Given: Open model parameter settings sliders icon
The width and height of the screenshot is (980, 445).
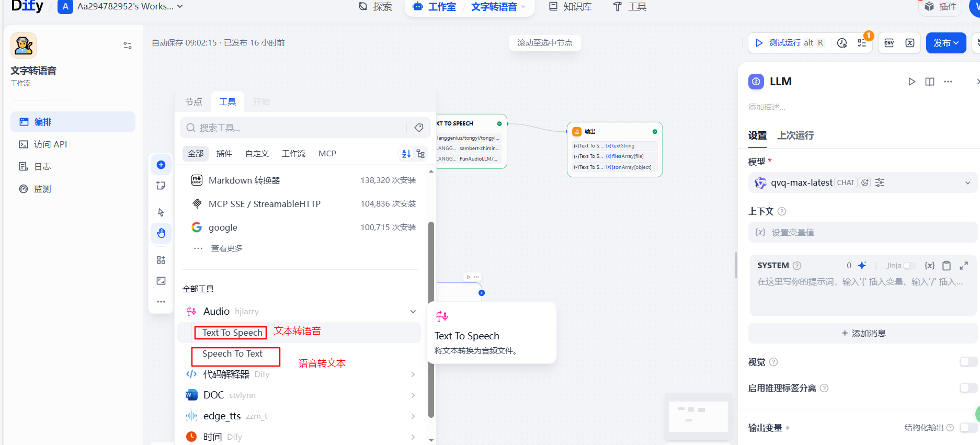Looking at the screenshot, I should (880, 182).
